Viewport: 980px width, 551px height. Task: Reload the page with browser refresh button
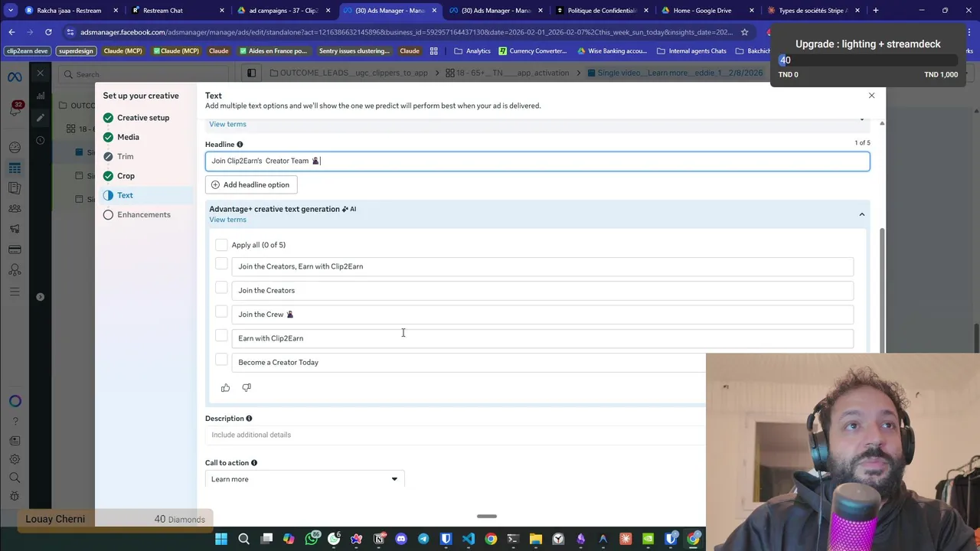coord(48,32)
